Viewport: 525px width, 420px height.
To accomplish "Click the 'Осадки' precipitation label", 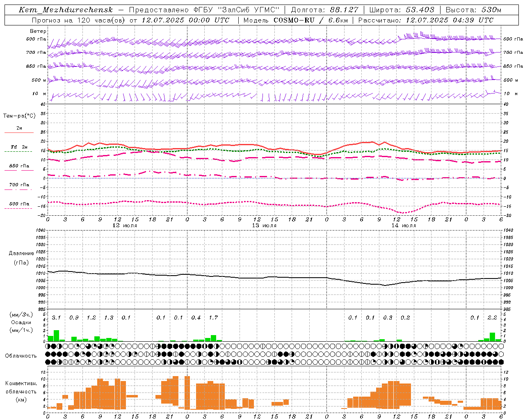I will pos(21,322).
